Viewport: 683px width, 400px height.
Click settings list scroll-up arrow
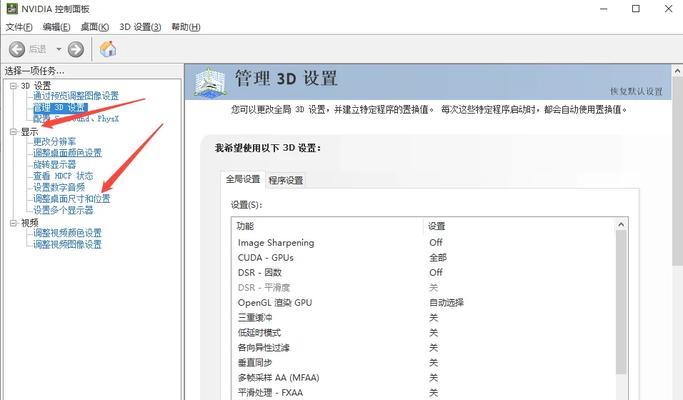621,224
